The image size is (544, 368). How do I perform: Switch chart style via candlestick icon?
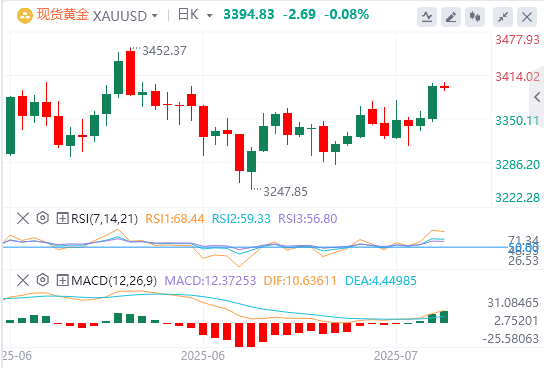click(x=475, y=17)
